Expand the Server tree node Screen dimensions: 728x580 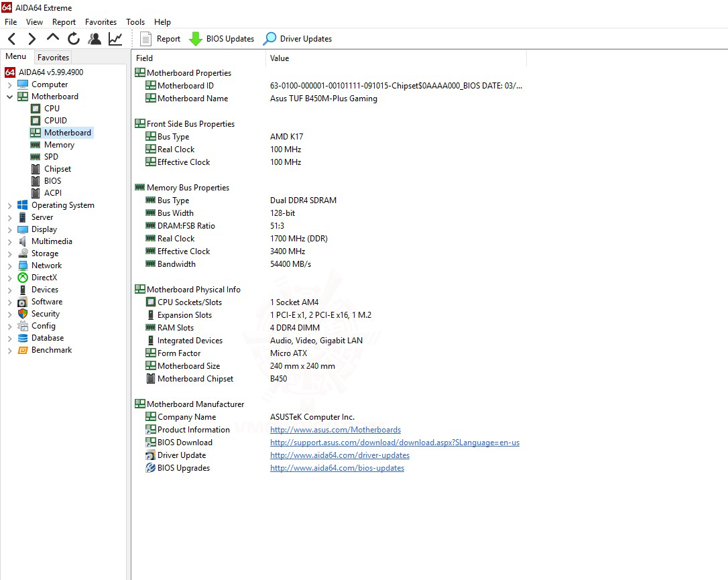10,218
